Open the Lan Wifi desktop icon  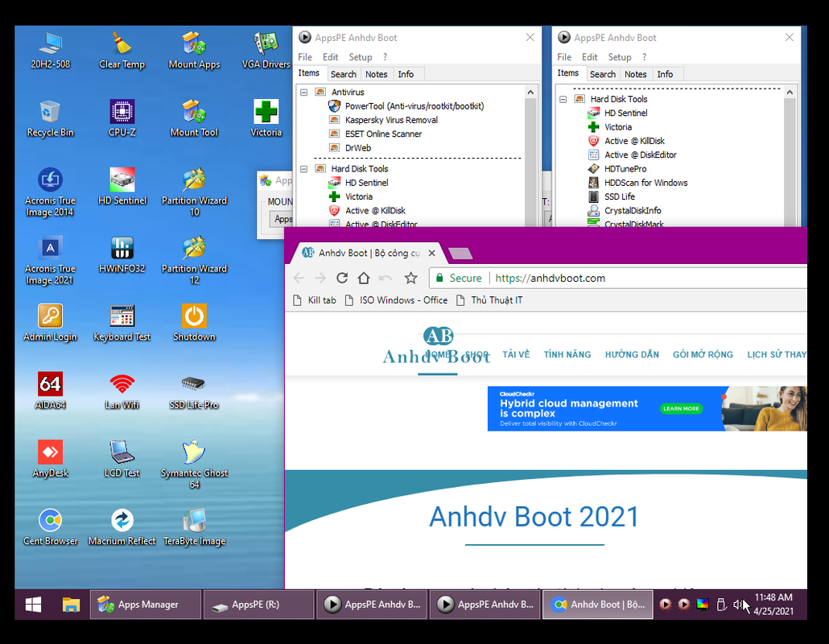click(x=122, y=390)
